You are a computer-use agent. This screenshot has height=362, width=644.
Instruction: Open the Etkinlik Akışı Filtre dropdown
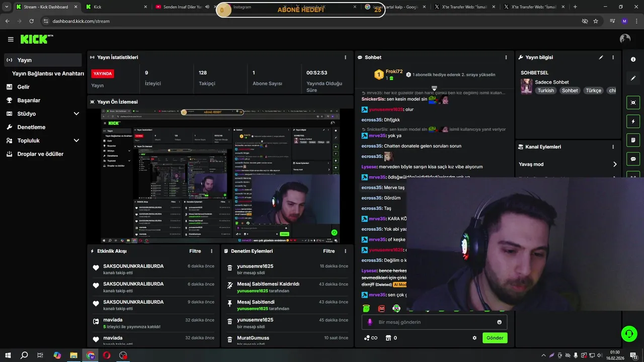[x=195, y=251]
